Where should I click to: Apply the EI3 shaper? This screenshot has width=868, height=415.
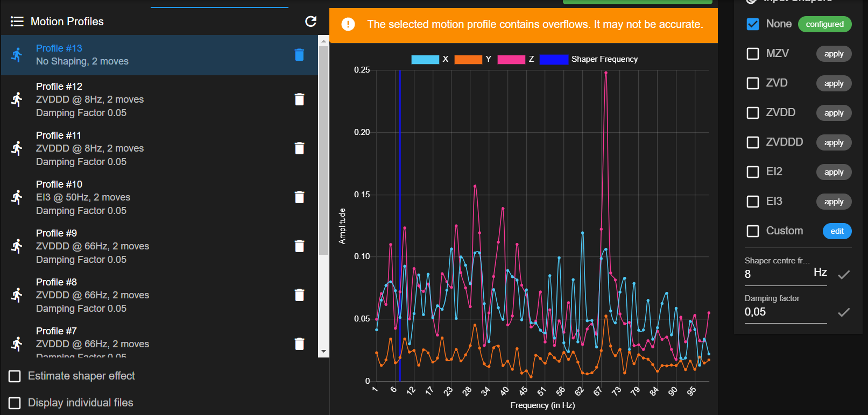(x=834, y=202)
